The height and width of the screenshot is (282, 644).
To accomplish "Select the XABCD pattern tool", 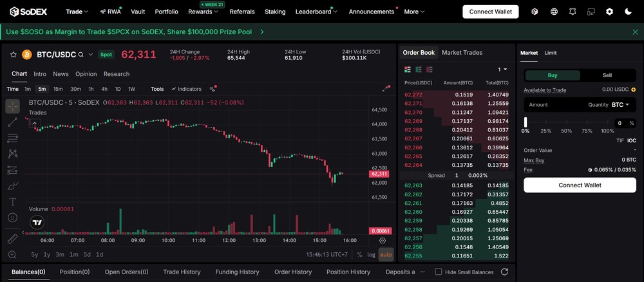I will 13,154.
